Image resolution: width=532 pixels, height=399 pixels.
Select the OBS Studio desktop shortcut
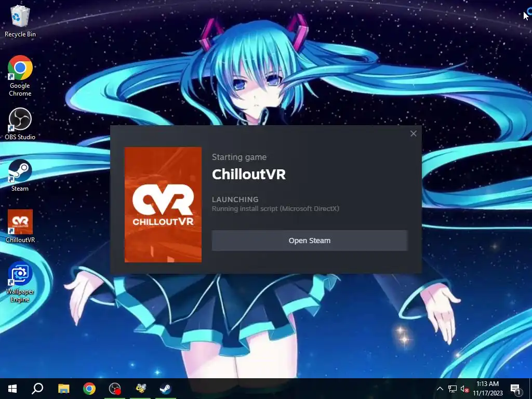coord(20,124)
